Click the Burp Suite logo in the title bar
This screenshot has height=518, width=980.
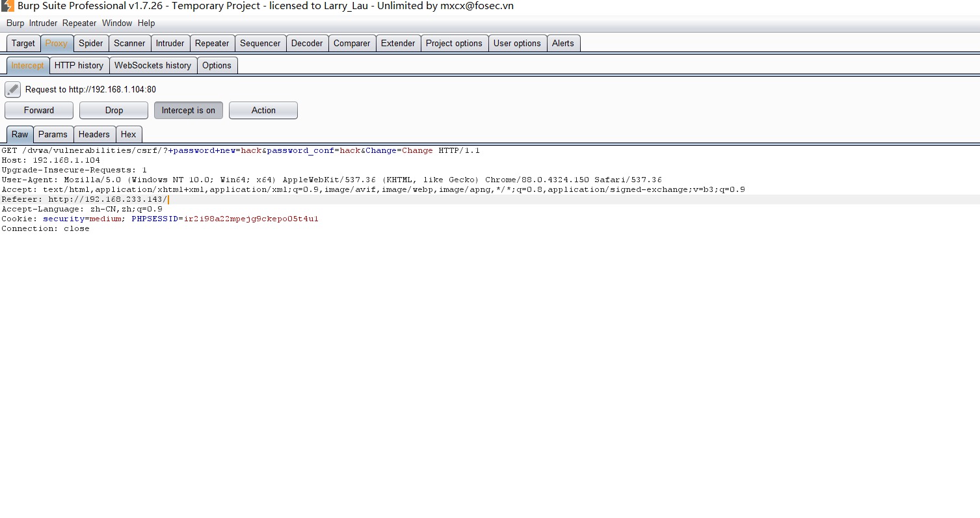click(x=8, y=6)
